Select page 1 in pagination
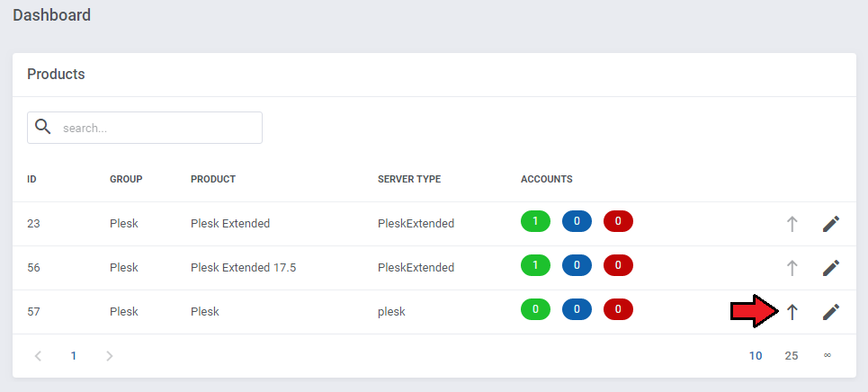 point(74,356)
